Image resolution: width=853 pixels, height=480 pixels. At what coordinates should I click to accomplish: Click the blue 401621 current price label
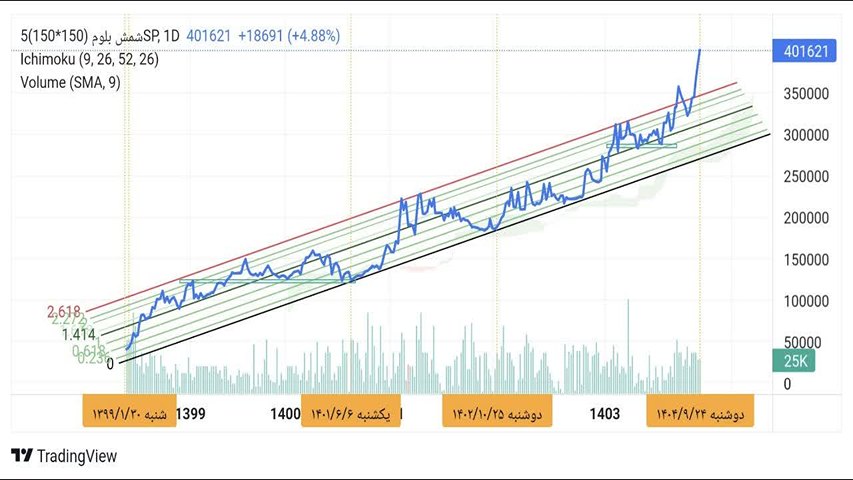pos(804,51)
